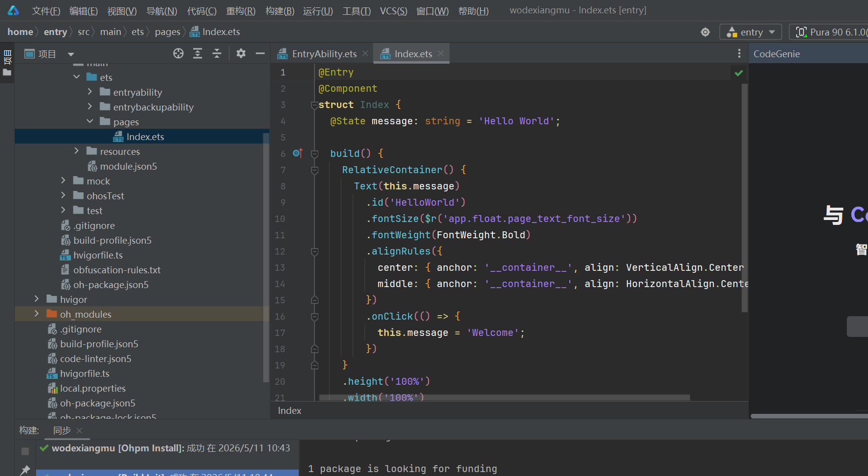Expand the hvigor folder

36,299
